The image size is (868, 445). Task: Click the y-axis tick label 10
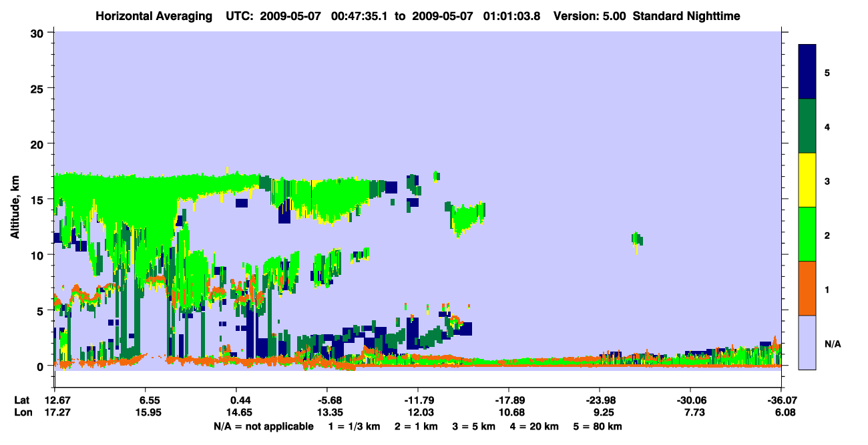pyautogui.click(x=39, y=255)
